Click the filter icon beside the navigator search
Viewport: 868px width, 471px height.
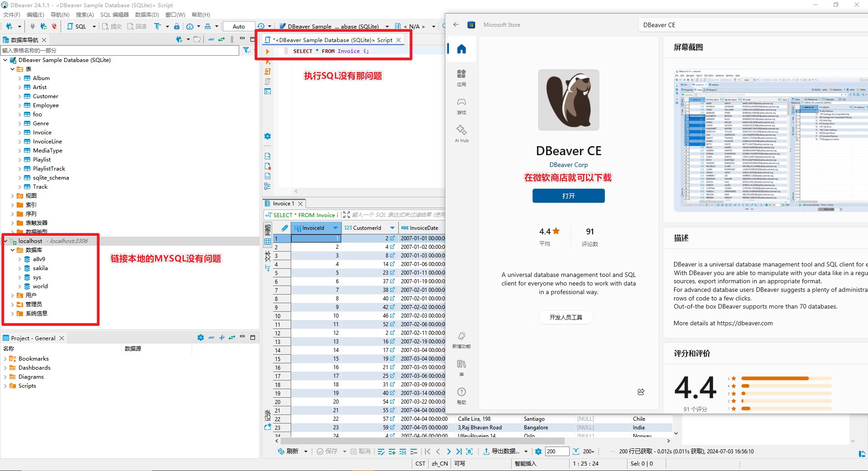pos(246,50)
